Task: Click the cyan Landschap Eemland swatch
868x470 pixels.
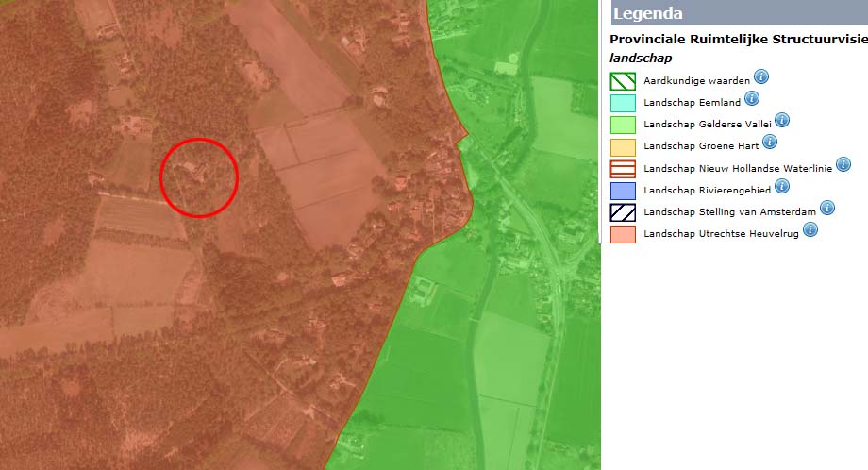Action: pyautogui.click(x=623, y=103)
